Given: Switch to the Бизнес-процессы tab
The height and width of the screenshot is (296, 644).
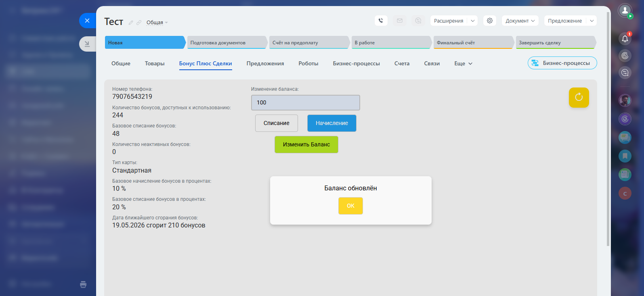Looking at the screenshot, I should click(357, 63).
